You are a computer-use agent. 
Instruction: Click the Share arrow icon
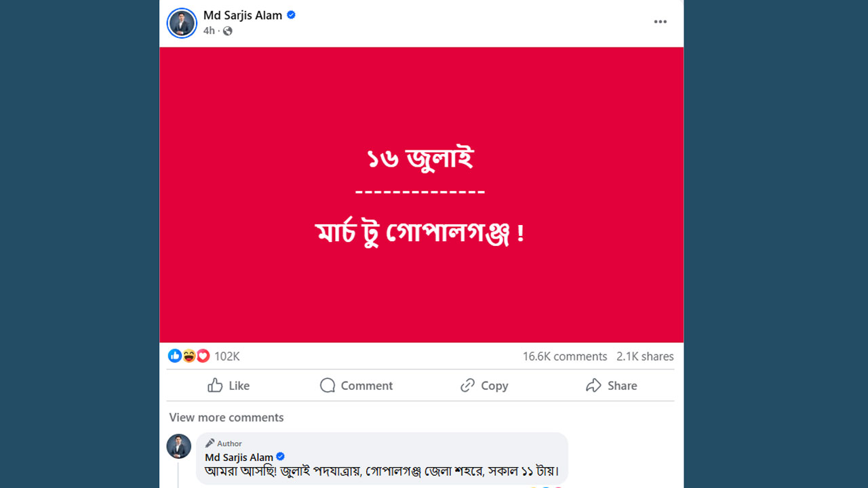pyautogui.click(x=593, y=385)
